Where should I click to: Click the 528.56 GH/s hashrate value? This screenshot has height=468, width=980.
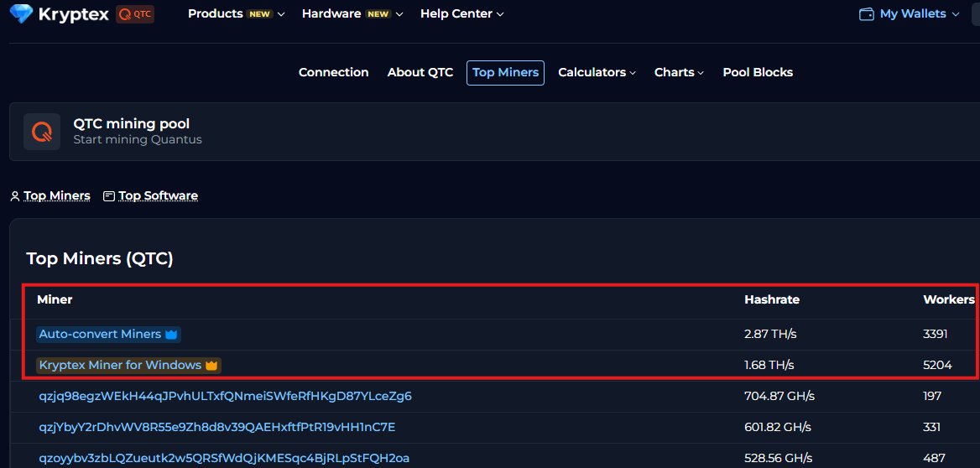[778, 459]
